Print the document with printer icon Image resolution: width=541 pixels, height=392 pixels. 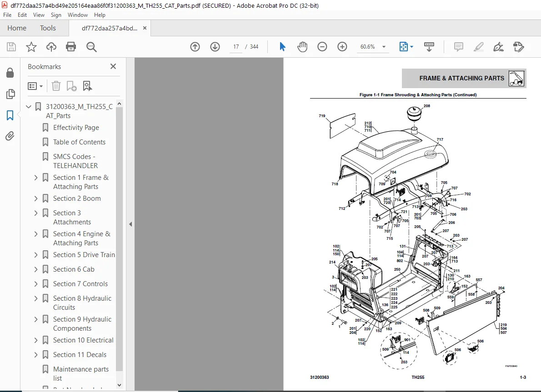71,47
